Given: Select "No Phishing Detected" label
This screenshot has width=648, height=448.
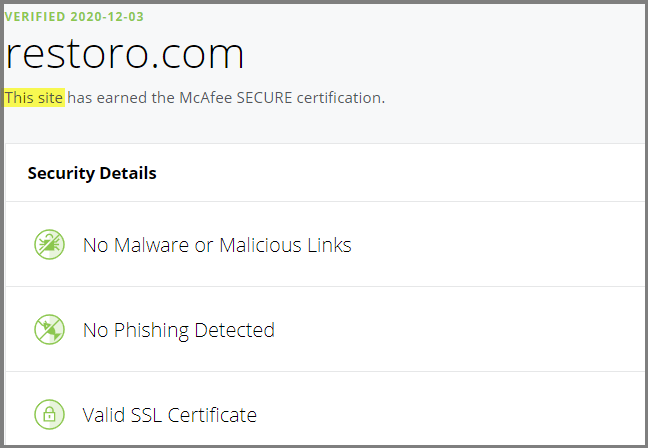Looking at the screenshot, I should point(179,330).
